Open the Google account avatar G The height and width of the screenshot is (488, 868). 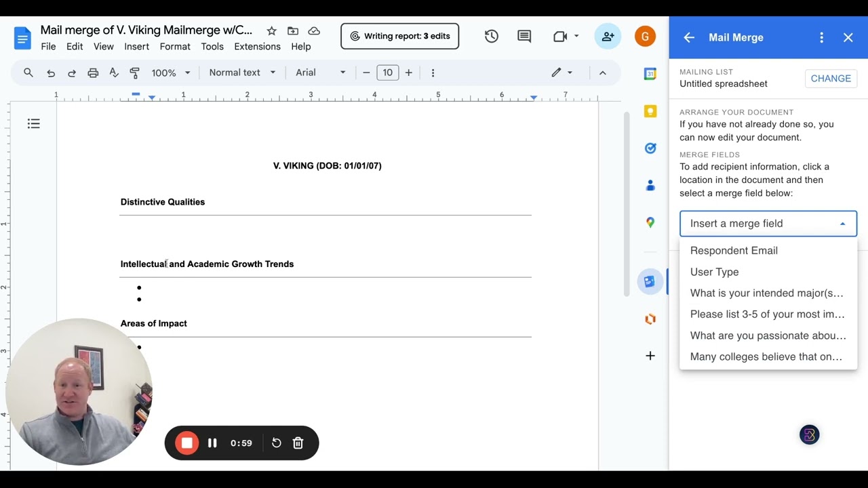tap(645, 37)
